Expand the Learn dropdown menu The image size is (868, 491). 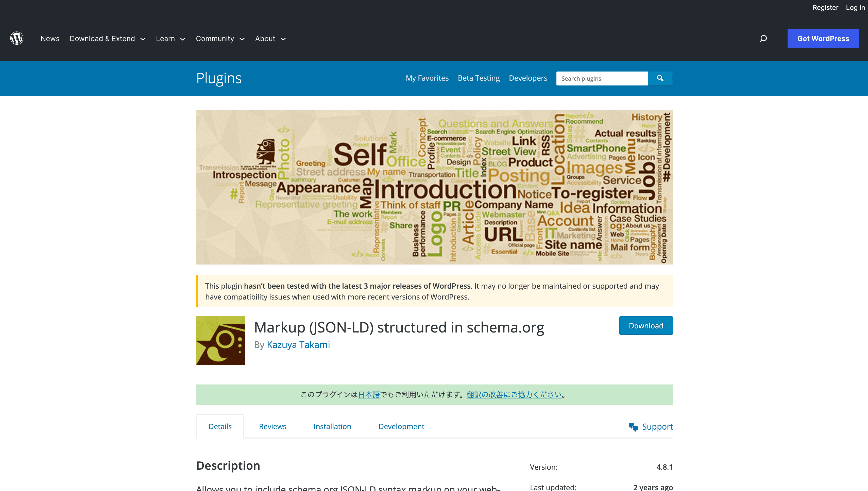click(171, 39)
